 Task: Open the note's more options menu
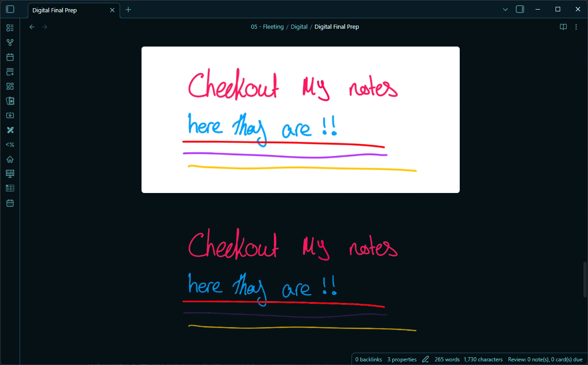pyautogui.click(x=577, y=27)
